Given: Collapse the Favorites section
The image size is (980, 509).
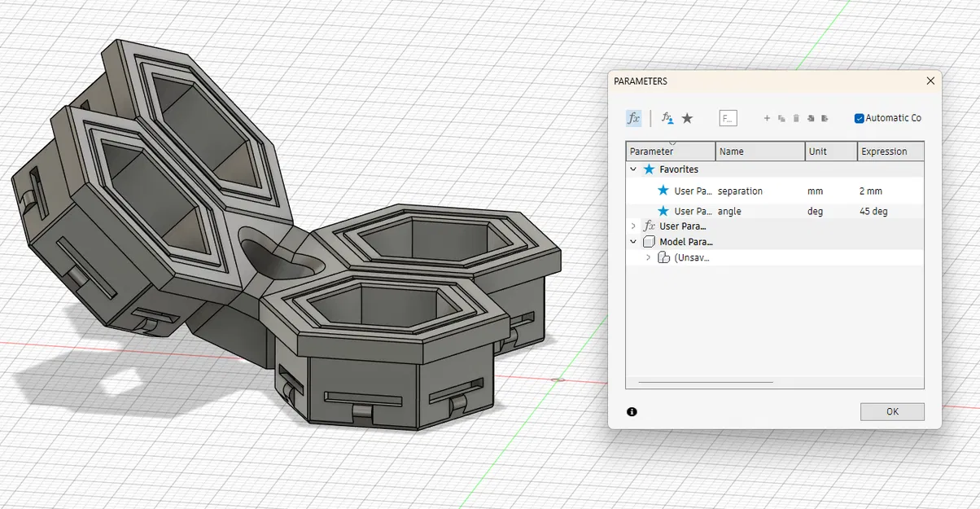Looking at the screenshot, I should (632, 169).
